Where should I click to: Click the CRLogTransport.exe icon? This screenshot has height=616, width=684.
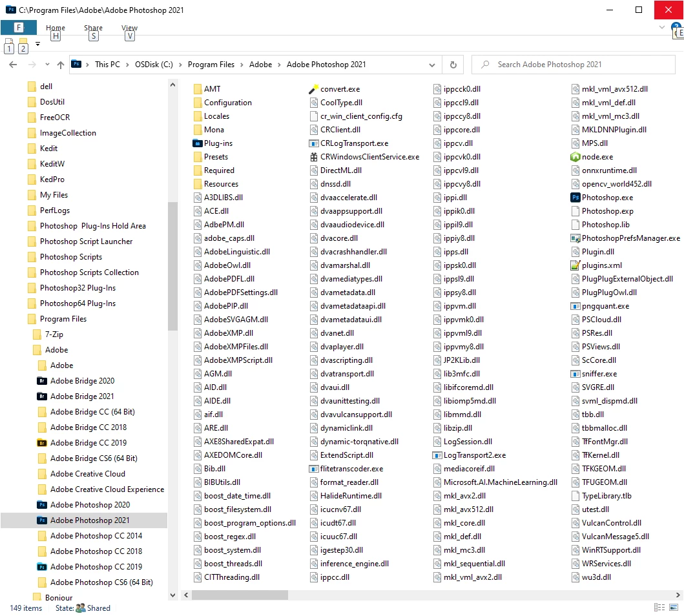click(314, 143)
